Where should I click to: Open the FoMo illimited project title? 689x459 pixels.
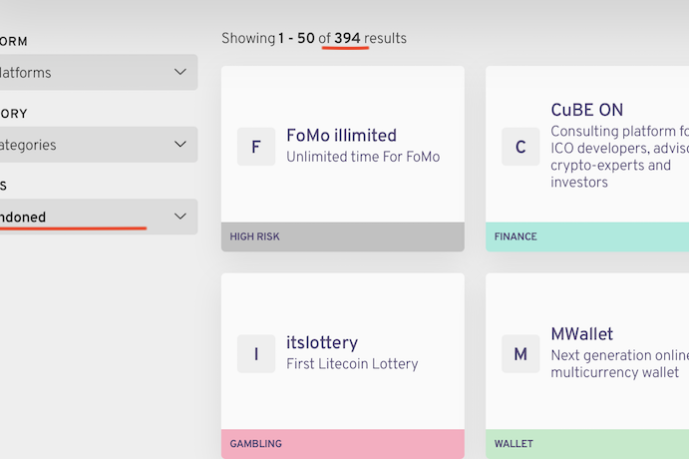(341, 135)
